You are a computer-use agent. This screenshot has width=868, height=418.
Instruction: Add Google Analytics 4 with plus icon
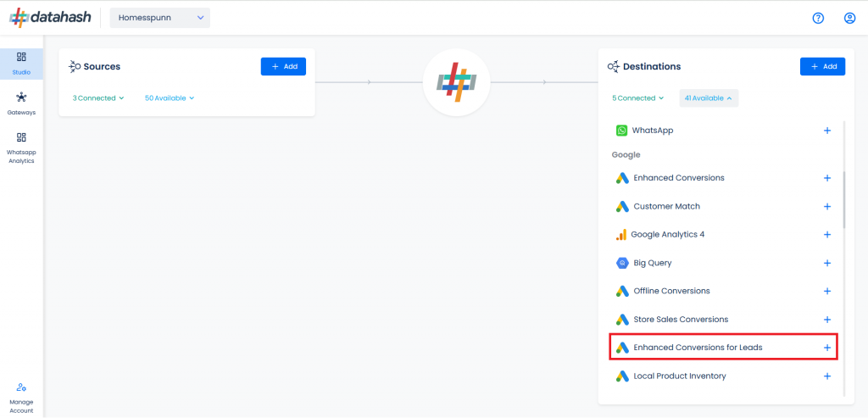pos(827,234)
